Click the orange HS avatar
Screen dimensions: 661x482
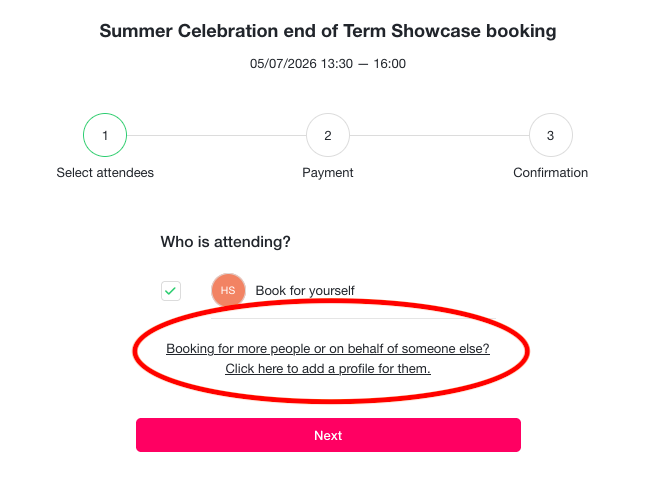(228, 290)
